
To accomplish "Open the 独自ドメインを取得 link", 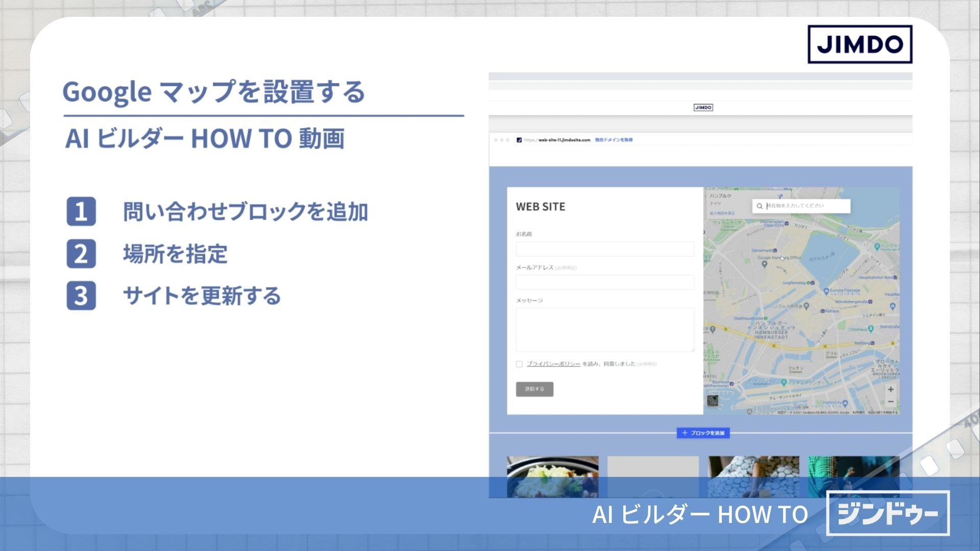I will 614,140.
